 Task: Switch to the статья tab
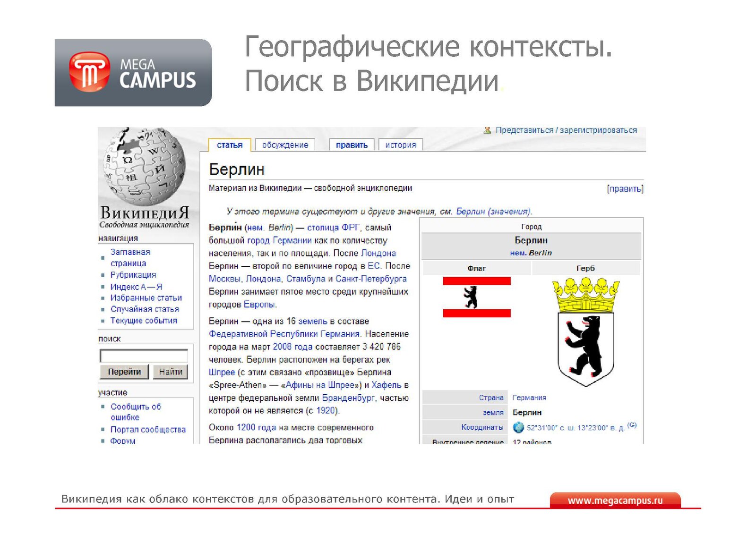230,145
